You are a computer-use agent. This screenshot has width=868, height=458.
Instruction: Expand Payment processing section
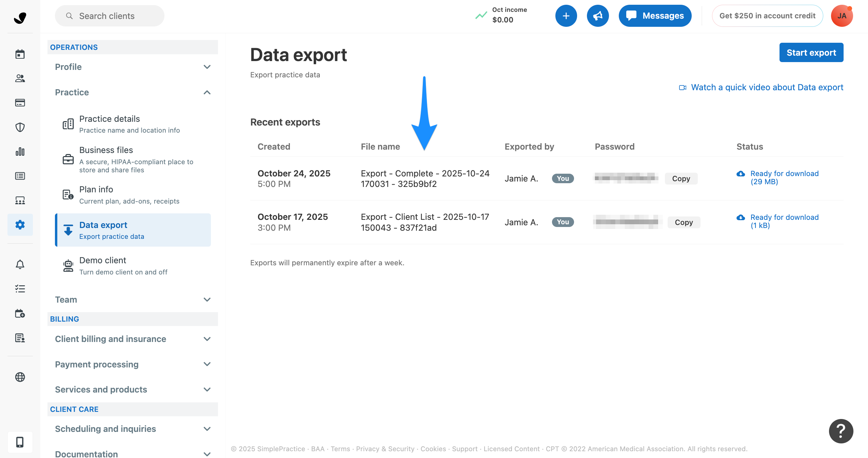click(x=133, y=364)
